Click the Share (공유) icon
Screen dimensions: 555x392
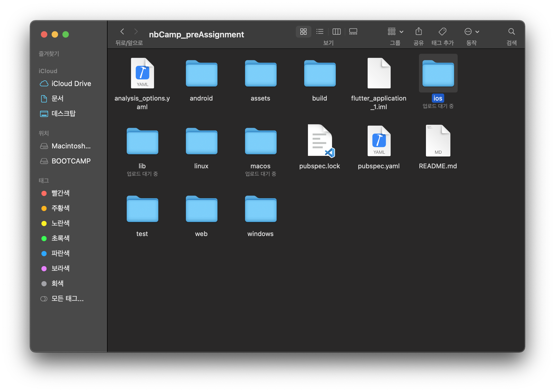click(x=418, y=32)
